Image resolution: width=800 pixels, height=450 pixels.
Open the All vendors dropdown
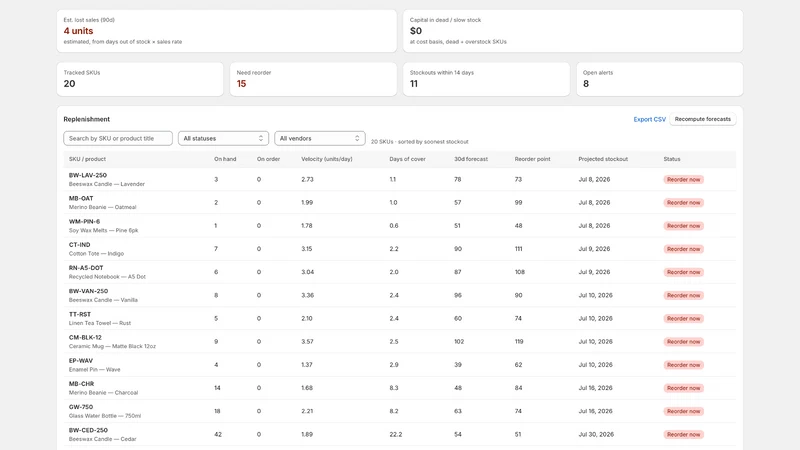(319, 138)
